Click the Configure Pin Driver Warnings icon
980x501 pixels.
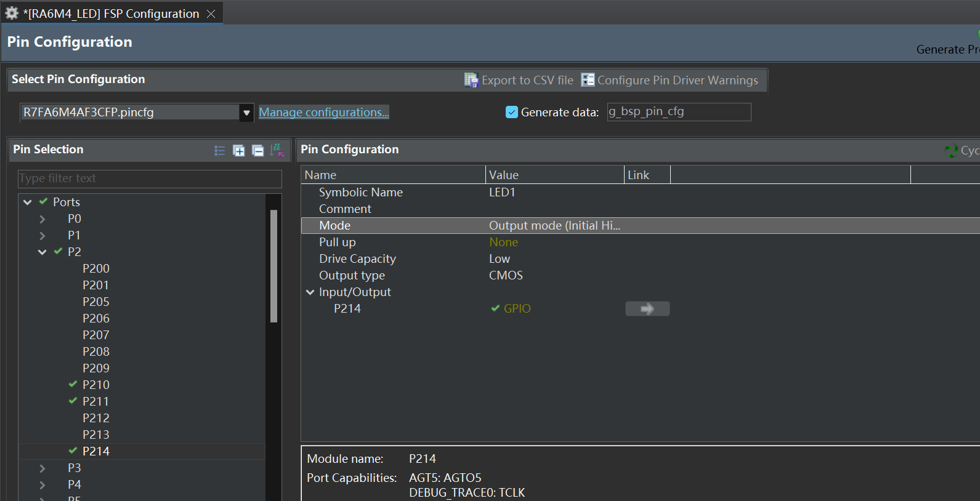coord(588,80)
